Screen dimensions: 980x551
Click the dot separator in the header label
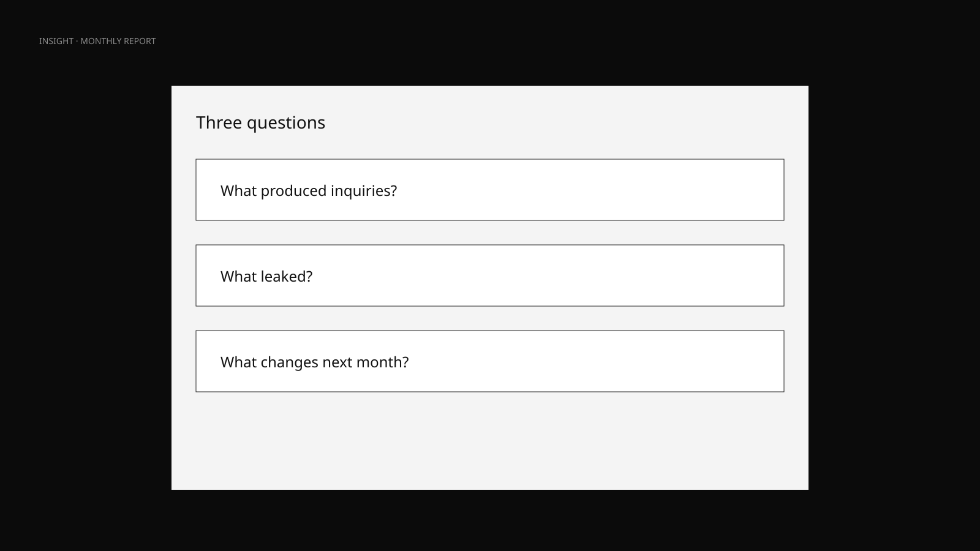click(x=77, y=41)
